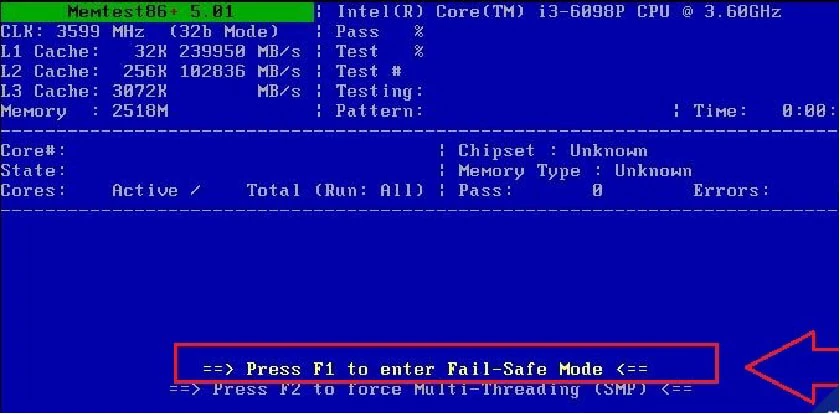Click the L3 Cache 3072K line
Image resolution: width=840 pixels, height=414 pixels.
tap(151, 92)
